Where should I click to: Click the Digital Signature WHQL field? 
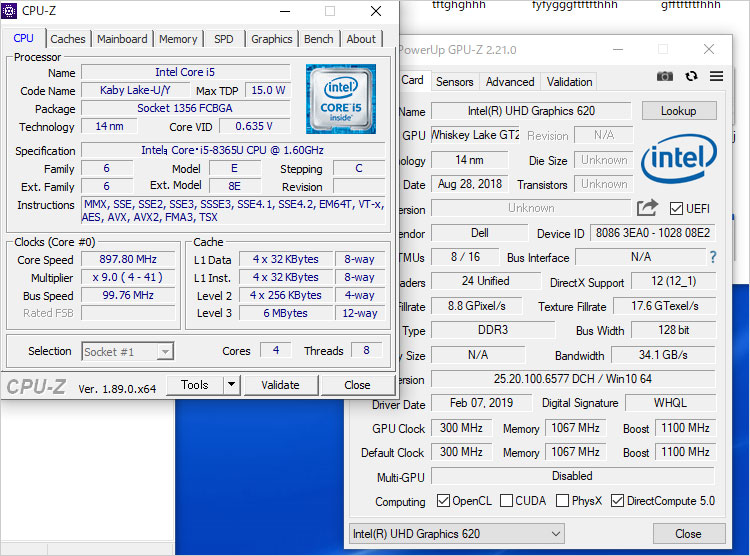click(670, 403)
